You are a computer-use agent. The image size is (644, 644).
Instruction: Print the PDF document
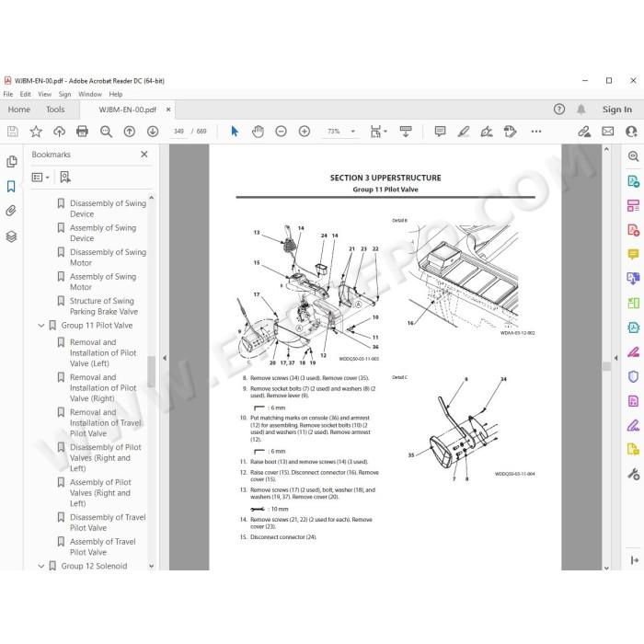pyautogui.click(x=82, y=132)
